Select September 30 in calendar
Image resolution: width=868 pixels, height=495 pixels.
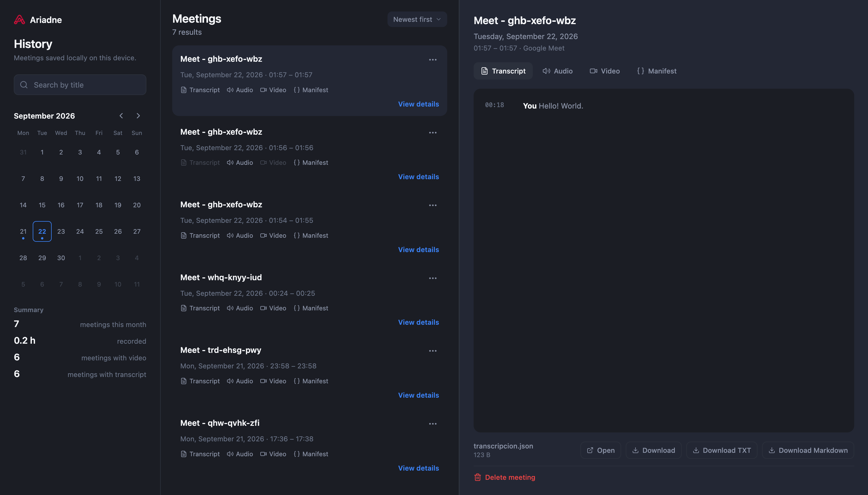click(61, 258)
